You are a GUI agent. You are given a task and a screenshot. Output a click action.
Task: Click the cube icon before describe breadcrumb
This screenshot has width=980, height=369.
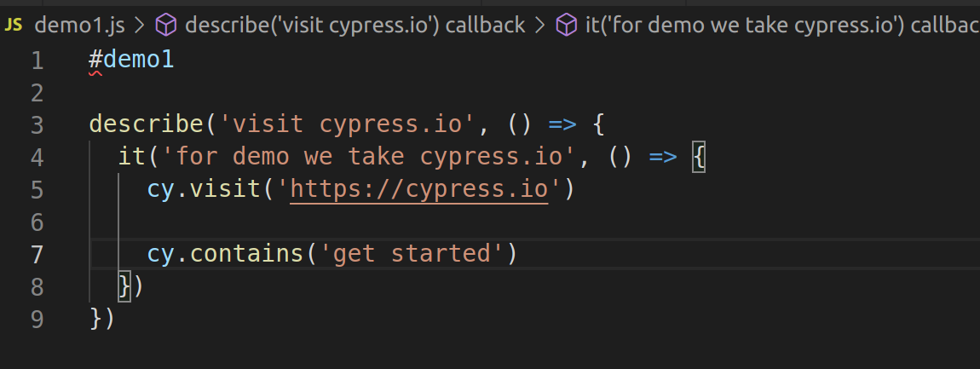pyautogui.click(x=165, y=26)
